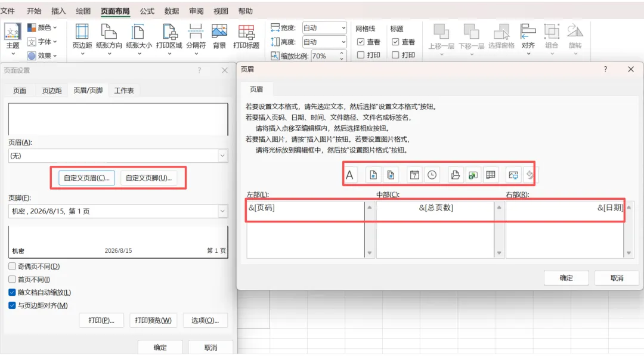644x359 pixels.
Task: Toggle 标题 打印 checkbox
Action: point(395,55)
